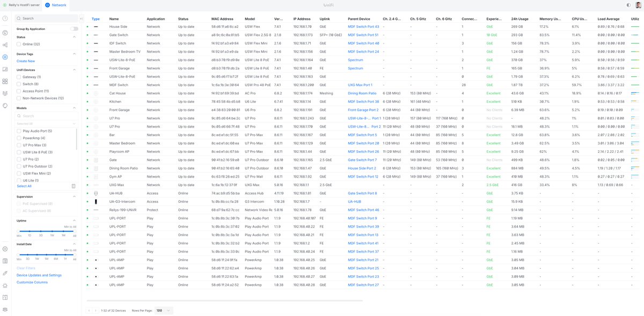Viewport: 644px width, 316px height.
Task: Open the user avatar profile menu
Action: coord(638,4)
